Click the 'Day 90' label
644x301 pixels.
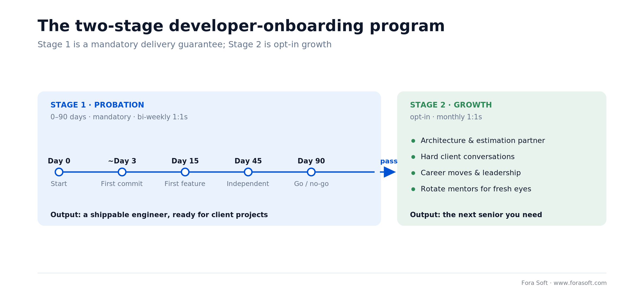(x=311, y=161)
